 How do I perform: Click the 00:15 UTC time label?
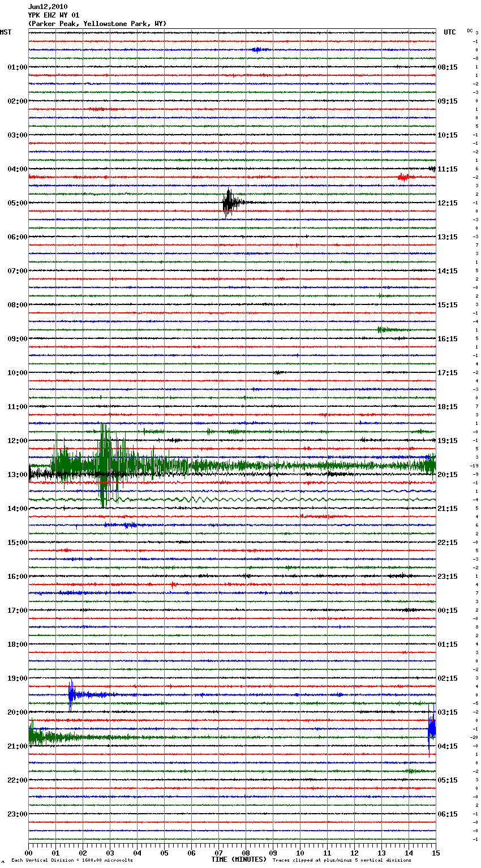pos(448,611)
